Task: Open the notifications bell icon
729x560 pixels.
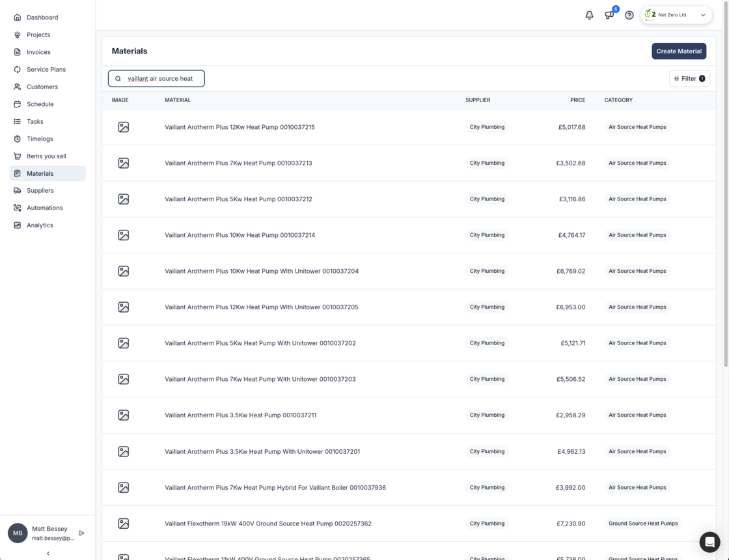Action: tap(589, 15)
